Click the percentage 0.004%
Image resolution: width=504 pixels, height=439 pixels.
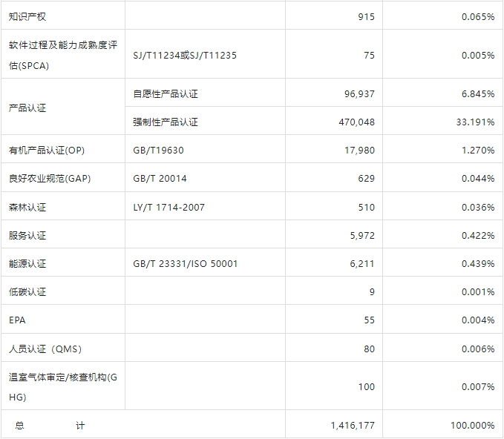coord(478,320)
